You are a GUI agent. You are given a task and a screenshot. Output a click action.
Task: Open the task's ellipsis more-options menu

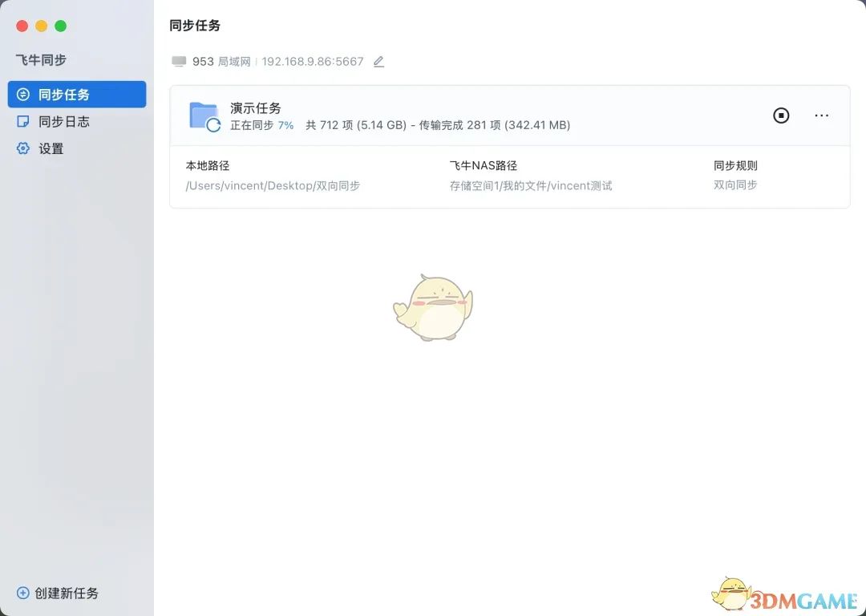pos(821,115)
